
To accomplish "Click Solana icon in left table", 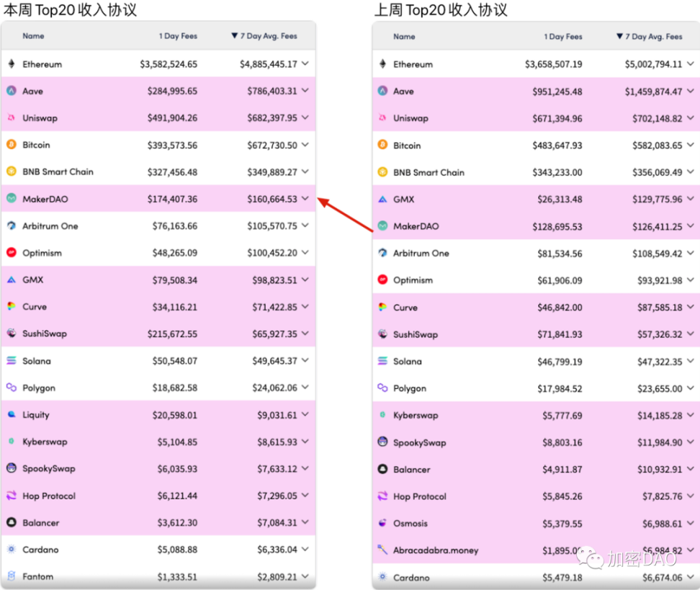I will [x=12, y=360].
